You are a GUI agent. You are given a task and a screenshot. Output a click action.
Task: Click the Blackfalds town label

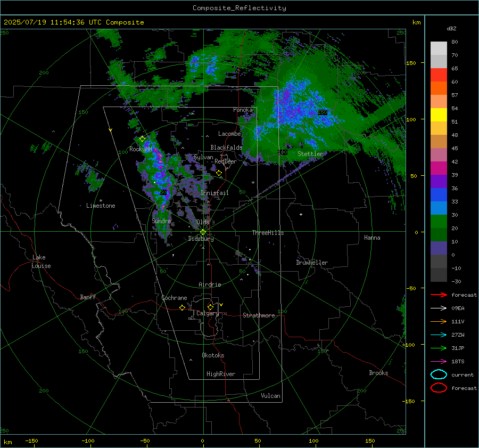click(226, 148)
